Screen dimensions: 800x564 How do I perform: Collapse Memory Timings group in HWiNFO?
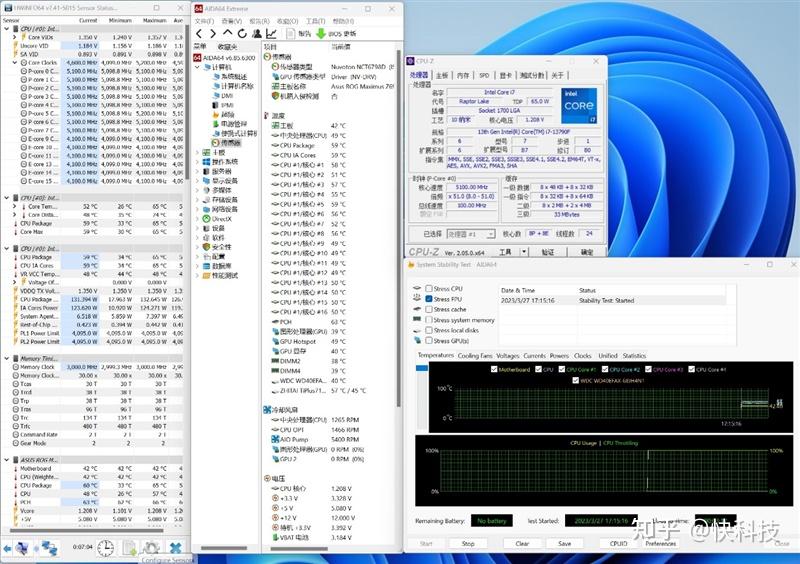tap(7, 358)
